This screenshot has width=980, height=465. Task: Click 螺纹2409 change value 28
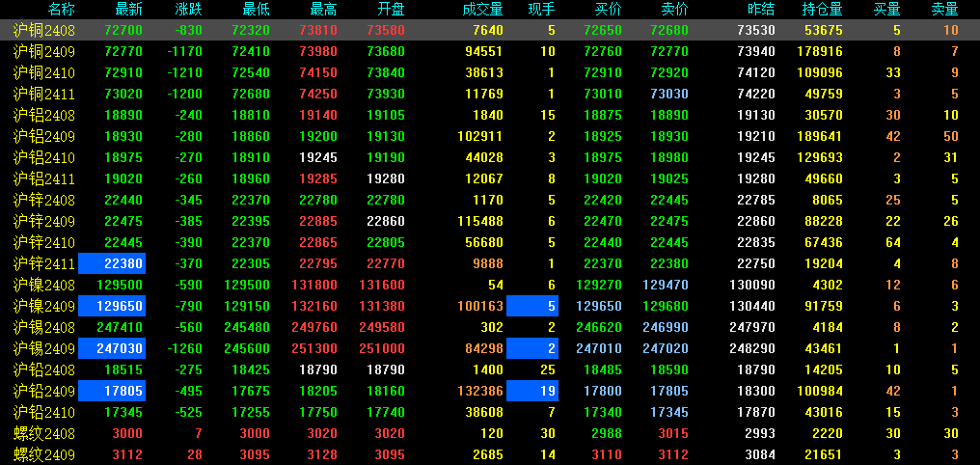(x=195, y=455)
